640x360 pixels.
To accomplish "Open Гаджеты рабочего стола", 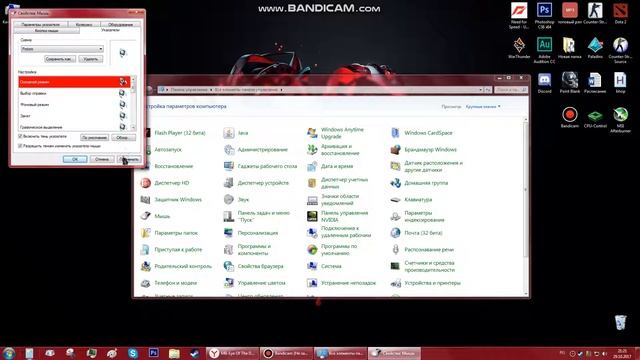I will coord(260,167).
